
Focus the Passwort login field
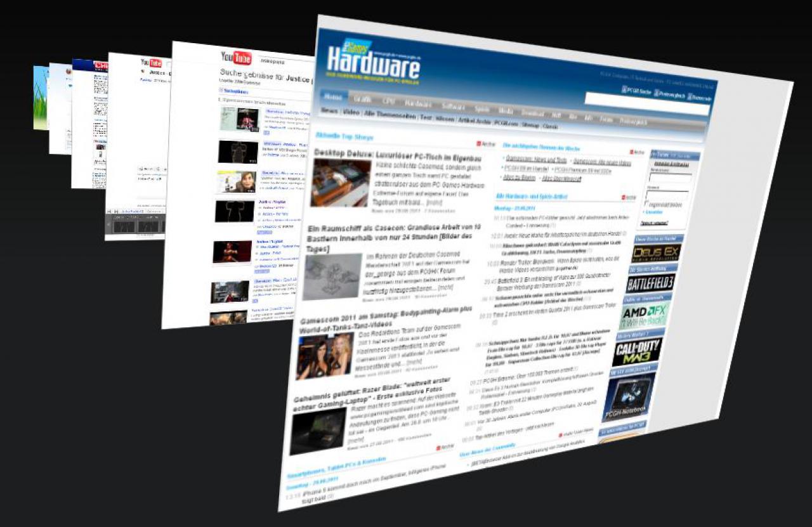[668, 197]
